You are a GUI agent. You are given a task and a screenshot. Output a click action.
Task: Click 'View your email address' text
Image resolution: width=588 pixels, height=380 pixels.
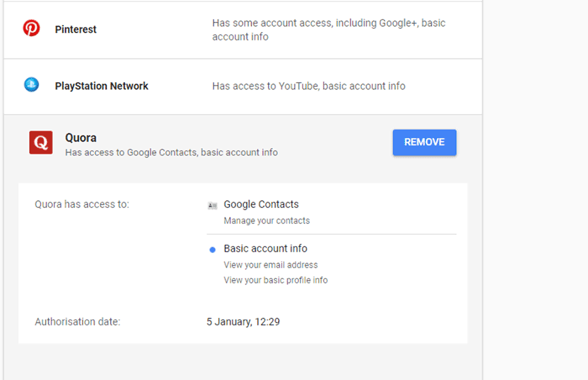pos(270,265)
